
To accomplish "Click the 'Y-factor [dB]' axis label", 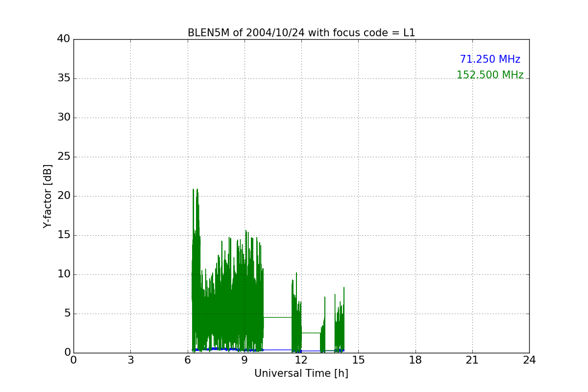I will (48, 196).
